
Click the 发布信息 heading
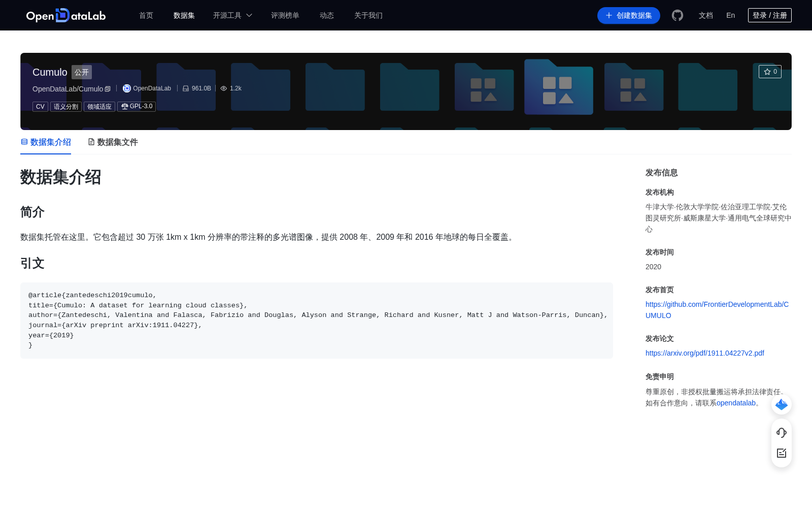pos(662,173)
